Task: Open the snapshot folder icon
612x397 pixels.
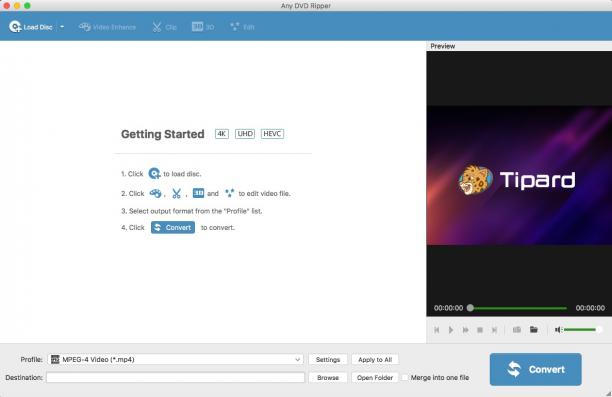Action: (534, 330)
